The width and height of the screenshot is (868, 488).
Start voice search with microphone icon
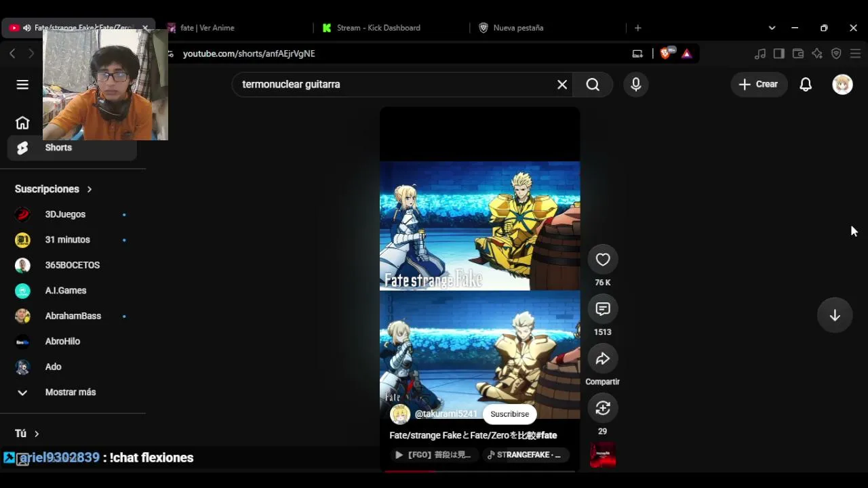[635, 84]
